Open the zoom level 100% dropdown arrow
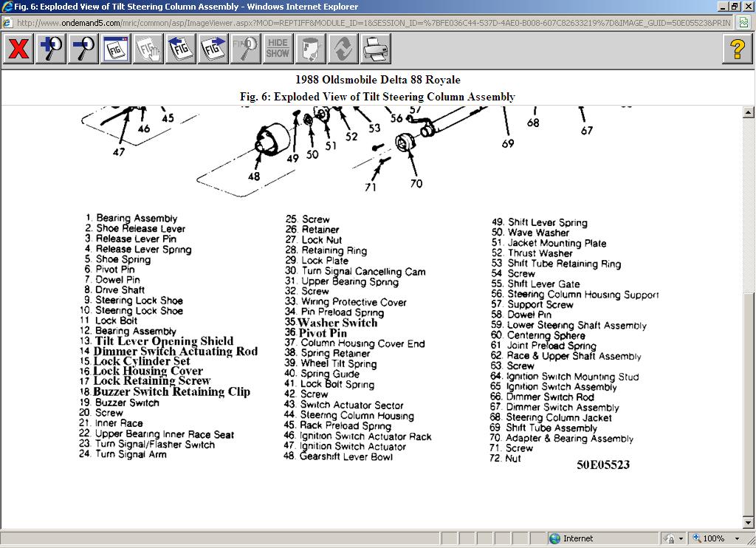 click(x=737, y=538)
